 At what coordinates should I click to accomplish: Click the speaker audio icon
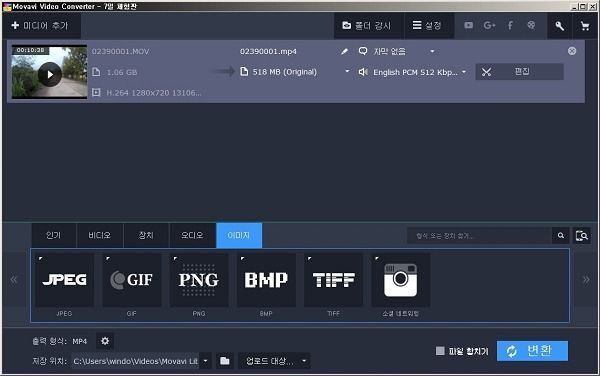pyautogui.click(x=363, y=72)
